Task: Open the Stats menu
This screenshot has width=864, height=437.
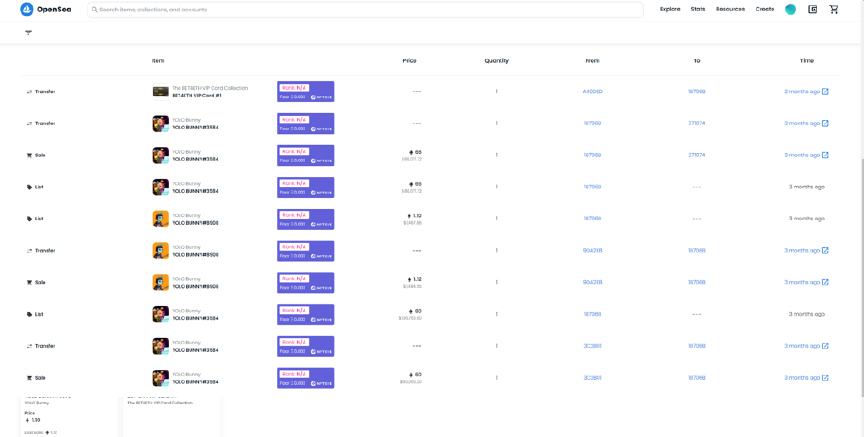Action: [x=698, y=9]
